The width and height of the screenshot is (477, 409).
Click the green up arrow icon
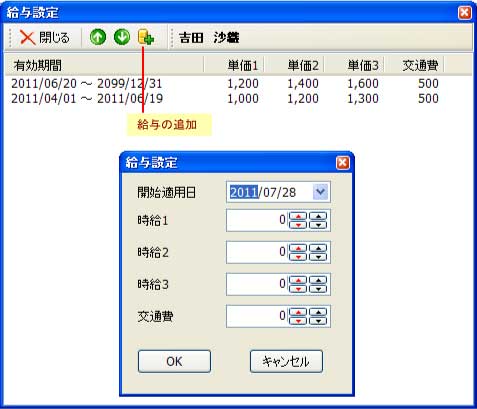tap(98, 37)
